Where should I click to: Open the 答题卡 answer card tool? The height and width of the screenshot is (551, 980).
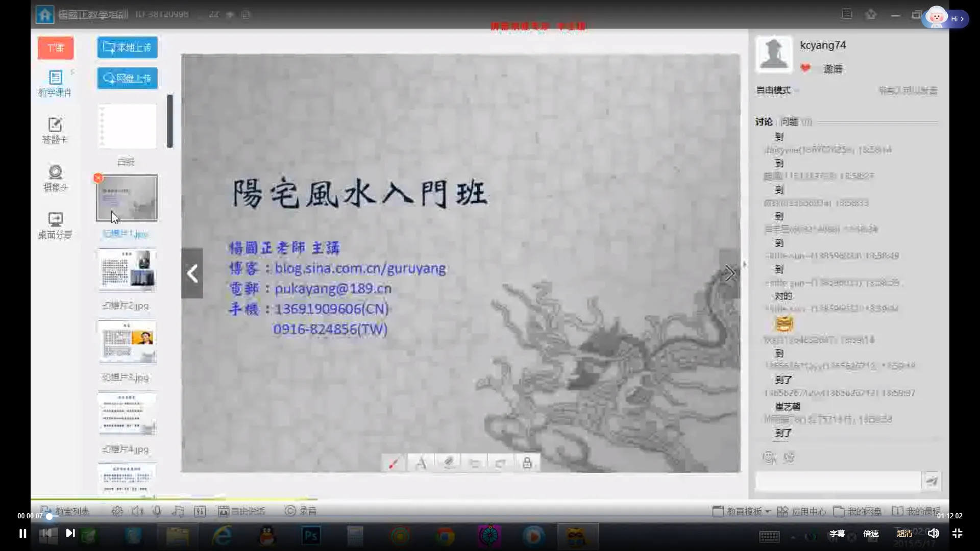[x=55, y=129]
